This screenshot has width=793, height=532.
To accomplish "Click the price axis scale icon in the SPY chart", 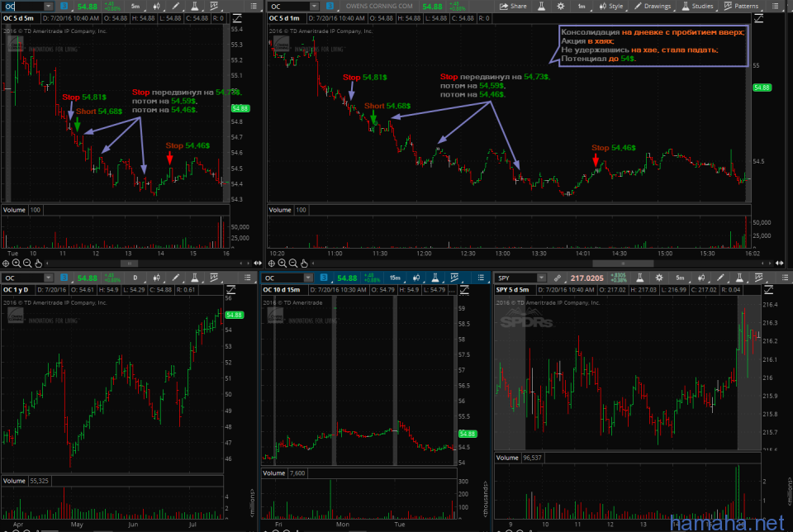I will point(769,290).
